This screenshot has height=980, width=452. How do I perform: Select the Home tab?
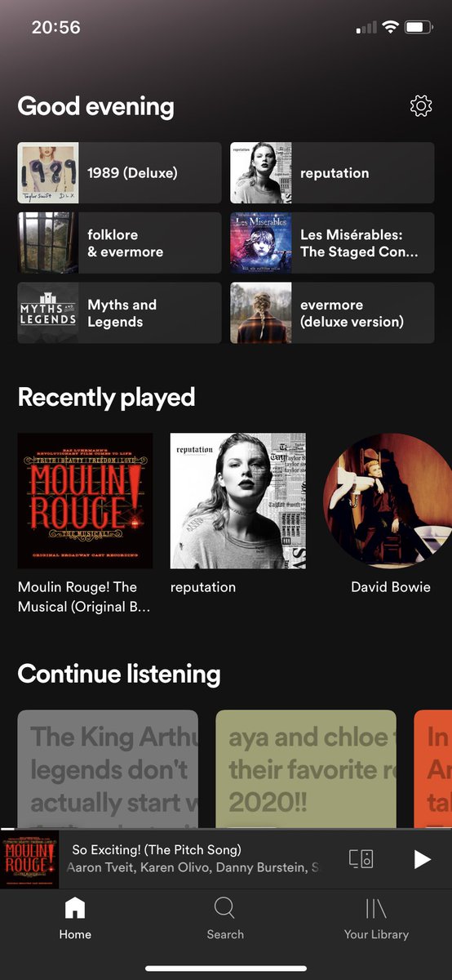(75, 918)
